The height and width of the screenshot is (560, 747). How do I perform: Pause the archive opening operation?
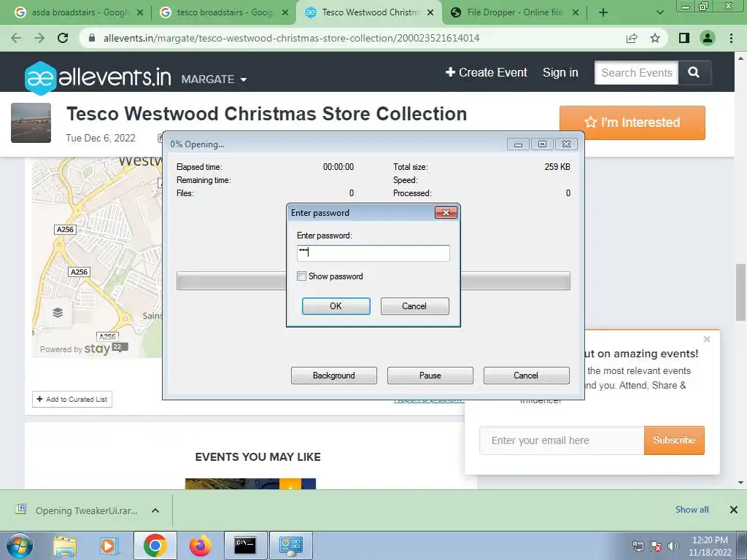click(430, 376)
